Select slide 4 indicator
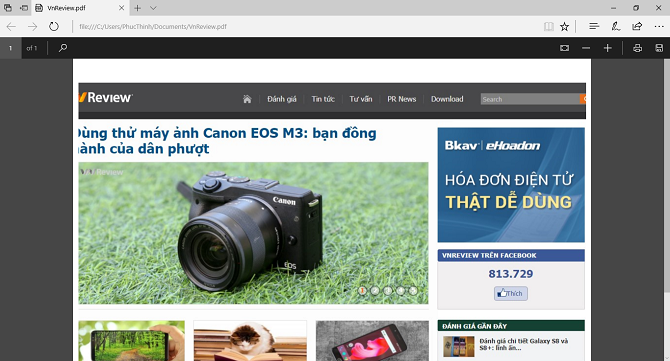Image resolution: width=670 pixels, height=361 pixels. point(400,291)
